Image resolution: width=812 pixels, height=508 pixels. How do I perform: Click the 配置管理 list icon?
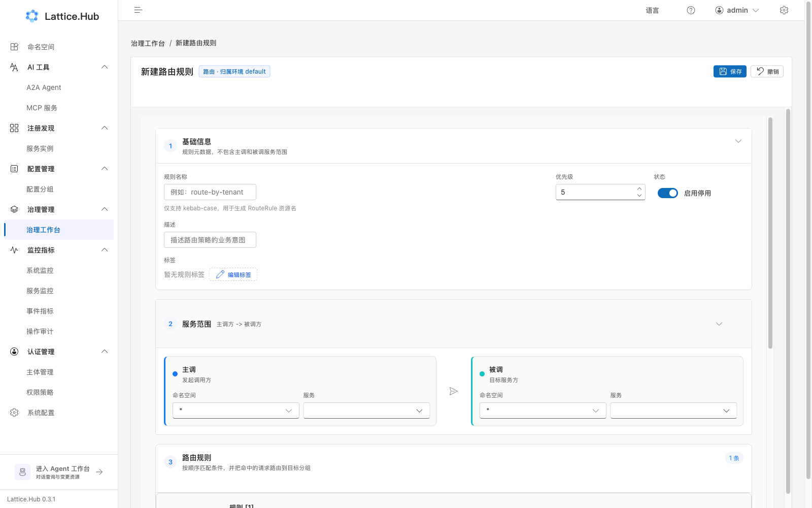(x=14, y=169)
